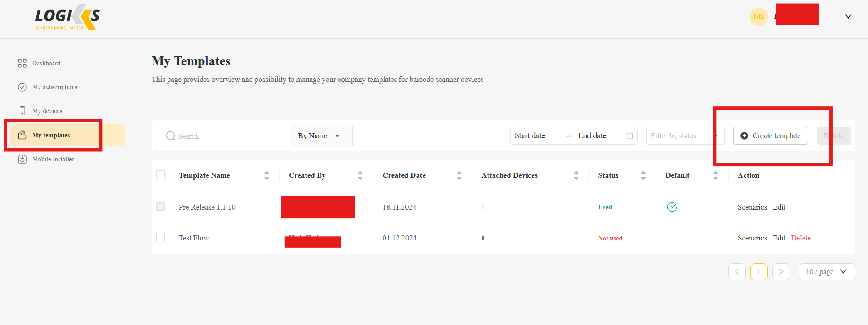The image size is (868, 325).
Task: Select the Test Flow row checkbox
Action: pyautogui.click(x=161, y=238)
